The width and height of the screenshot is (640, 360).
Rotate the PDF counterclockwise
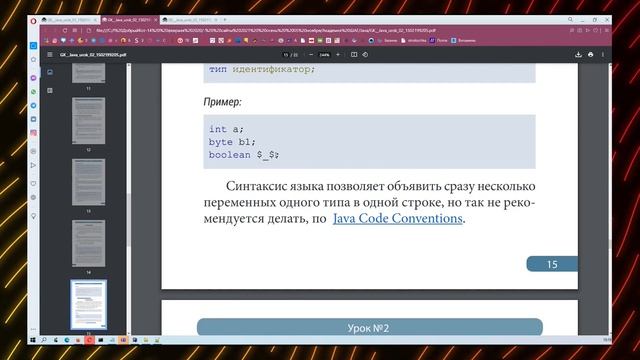click(x=365, y=54)
